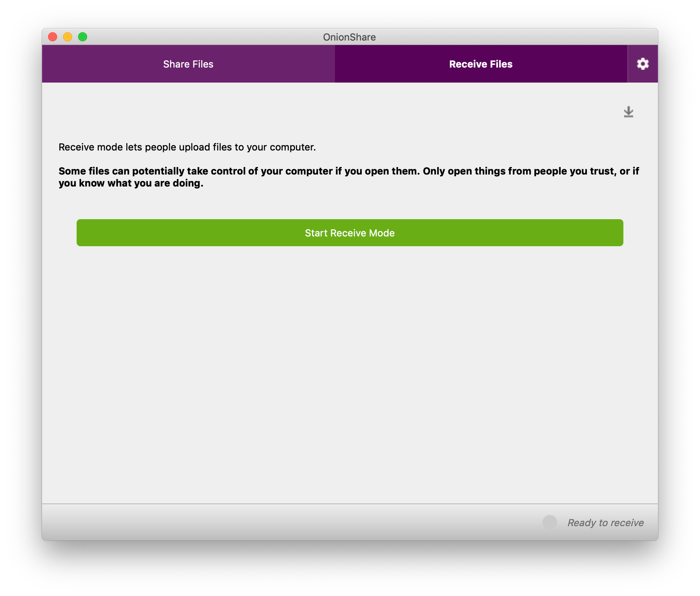The image size is (700, 596).
Task: Click the 'Receive mode lets people upload' description
Action: pyautogui.click(x=187, y=147)
